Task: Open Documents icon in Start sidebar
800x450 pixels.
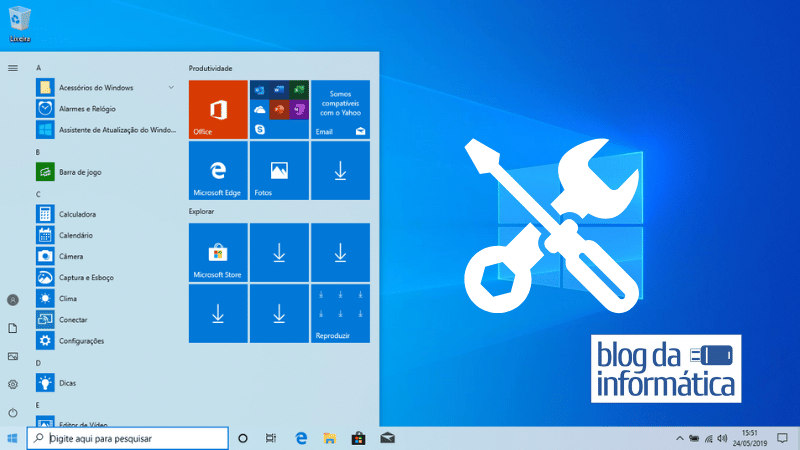Action: [x=13, y=328]
